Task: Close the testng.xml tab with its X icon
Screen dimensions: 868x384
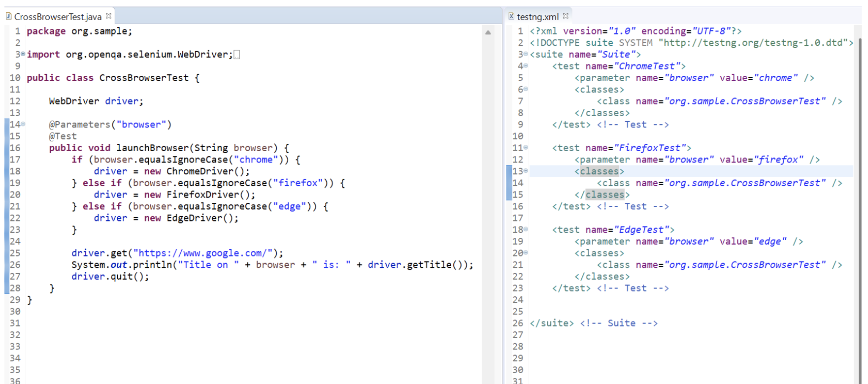Action: pos(566,16)
